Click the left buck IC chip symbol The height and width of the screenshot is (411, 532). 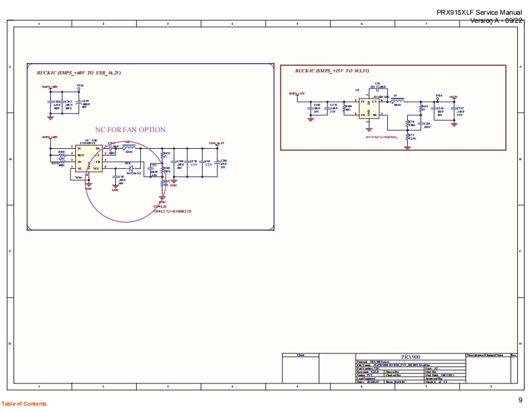click(x=89, y=159)
